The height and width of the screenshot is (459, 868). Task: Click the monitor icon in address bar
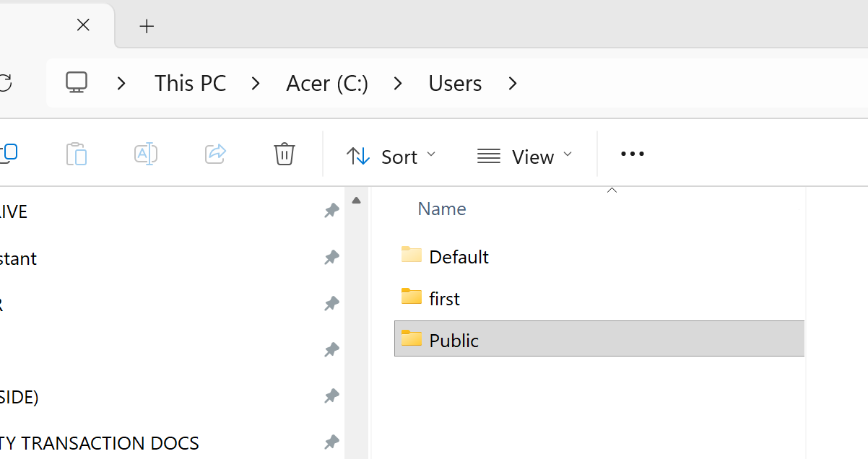(x=77, y=83)
